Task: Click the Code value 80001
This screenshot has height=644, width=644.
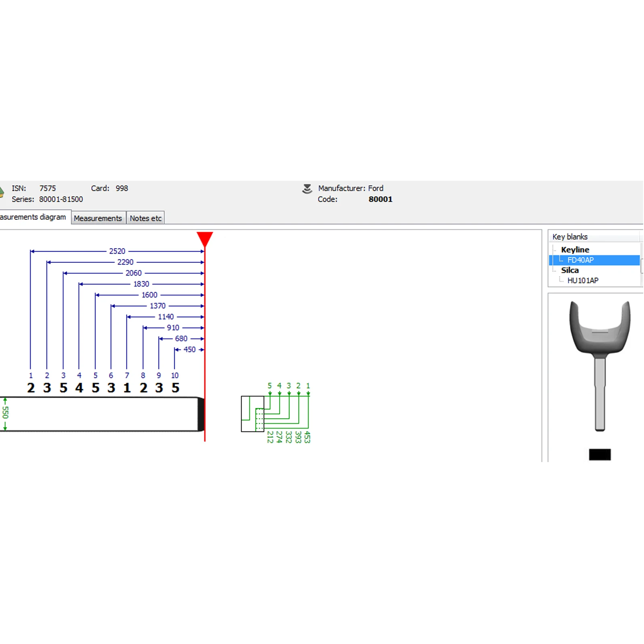Action: click(380, 199)
